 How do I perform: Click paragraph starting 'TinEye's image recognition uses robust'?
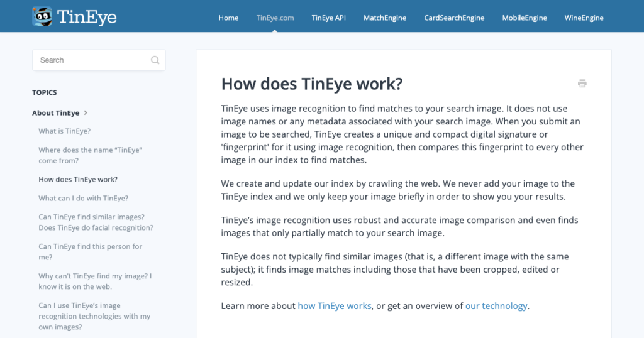(x=399, y=226)
